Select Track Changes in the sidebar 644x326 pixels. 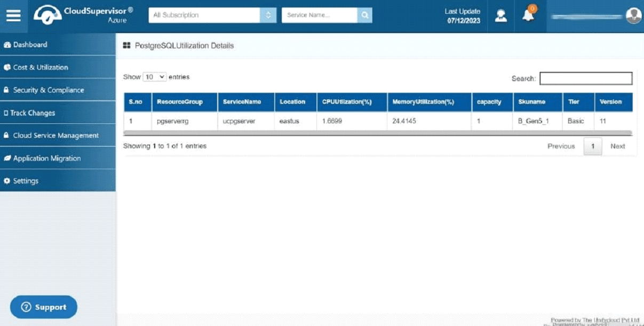point(58,113)
